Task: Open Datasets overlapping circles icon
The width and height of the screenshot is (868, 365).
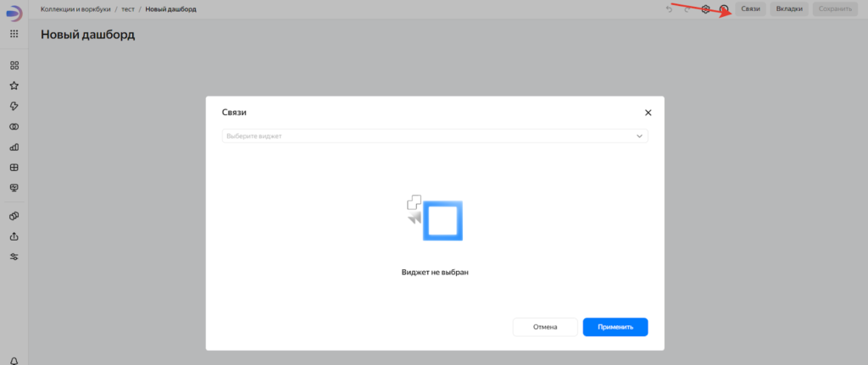Action: pyautogui.click(x=14, y=126)
